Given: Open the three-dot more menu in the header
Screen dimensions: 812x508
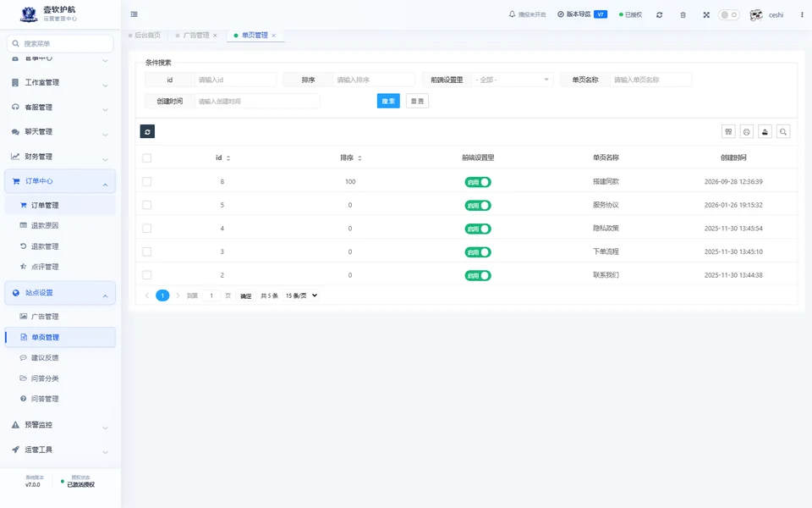Looking at the screenshot, I should tap(802, 15).
